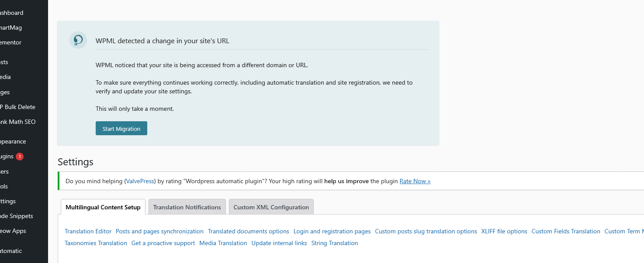Click the Plugins update count badge
The image size is (644, 263).
[x=20, y=156]
